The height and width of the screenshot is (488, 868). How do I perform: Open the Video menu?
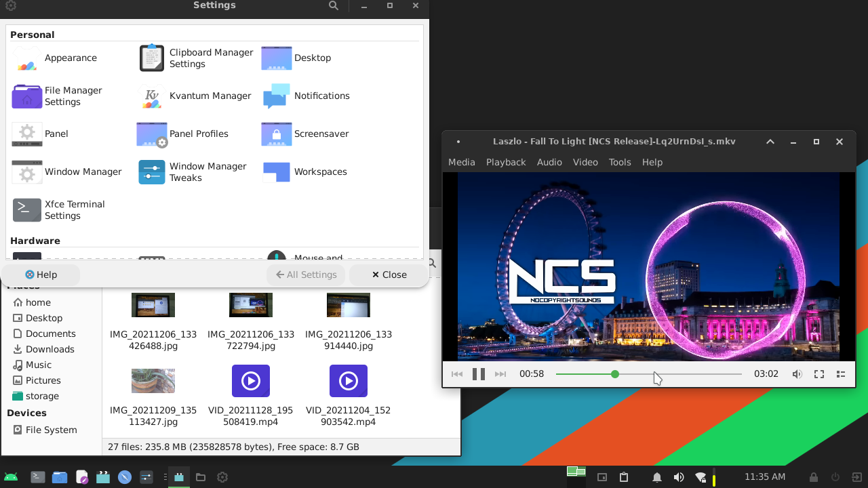coord(585,162)
